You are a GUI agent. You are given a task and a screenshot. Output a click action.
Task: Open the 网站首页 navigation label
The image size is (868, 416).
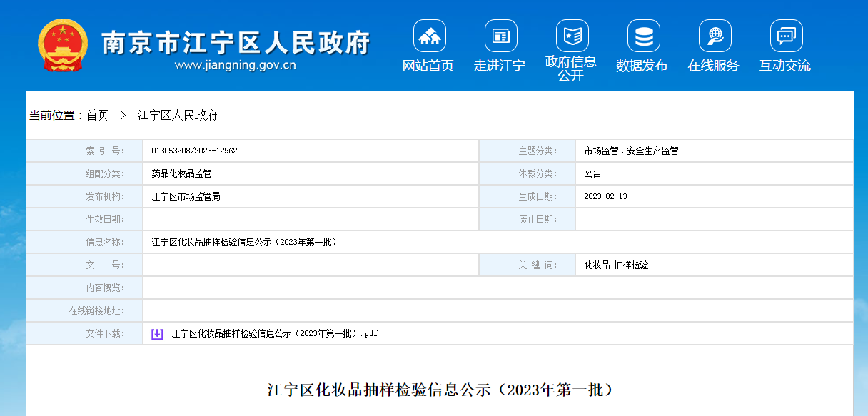(x=428, y=66)
